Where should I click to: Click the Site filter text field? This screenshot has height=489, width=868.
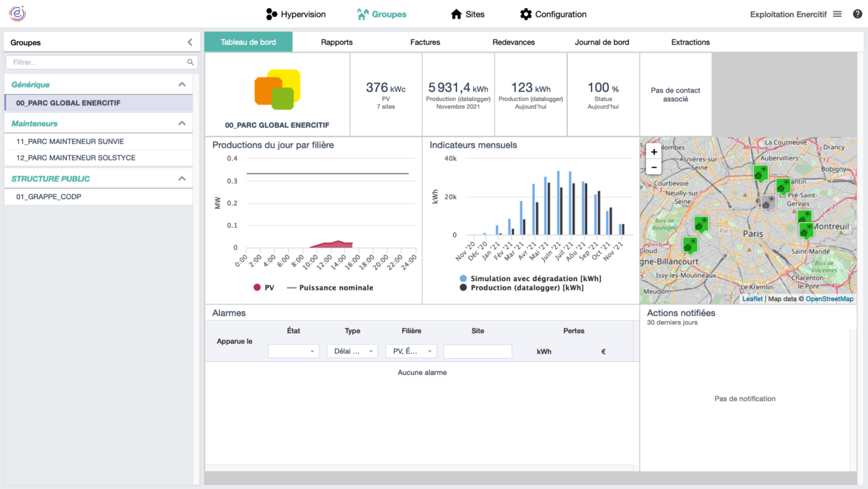[x=477, y=351]
